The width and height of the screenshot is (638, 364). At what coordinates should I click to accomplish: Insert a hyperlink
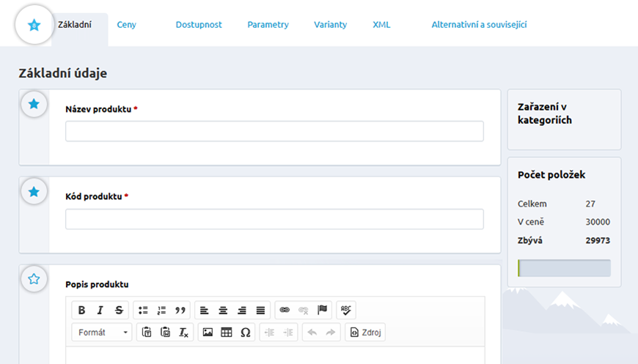click(285, 310)
